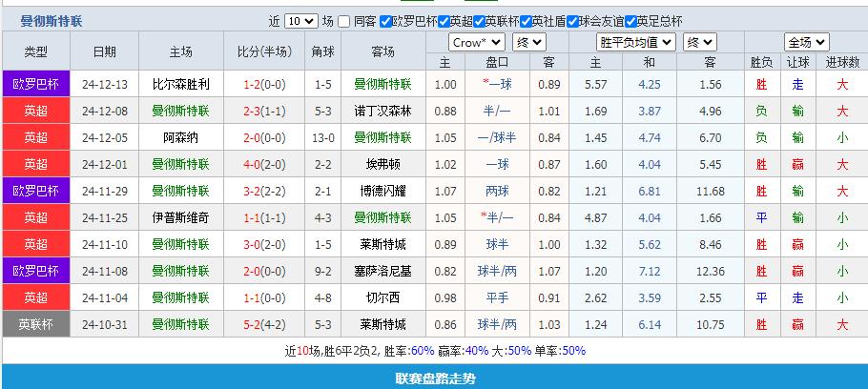Open the 全场 period dropdown

(806, 42)
